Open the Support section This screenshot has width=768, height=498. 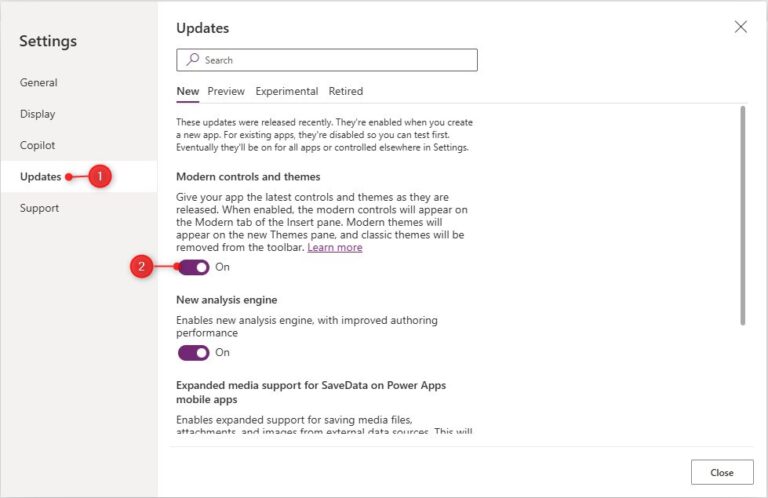[40, 208]
